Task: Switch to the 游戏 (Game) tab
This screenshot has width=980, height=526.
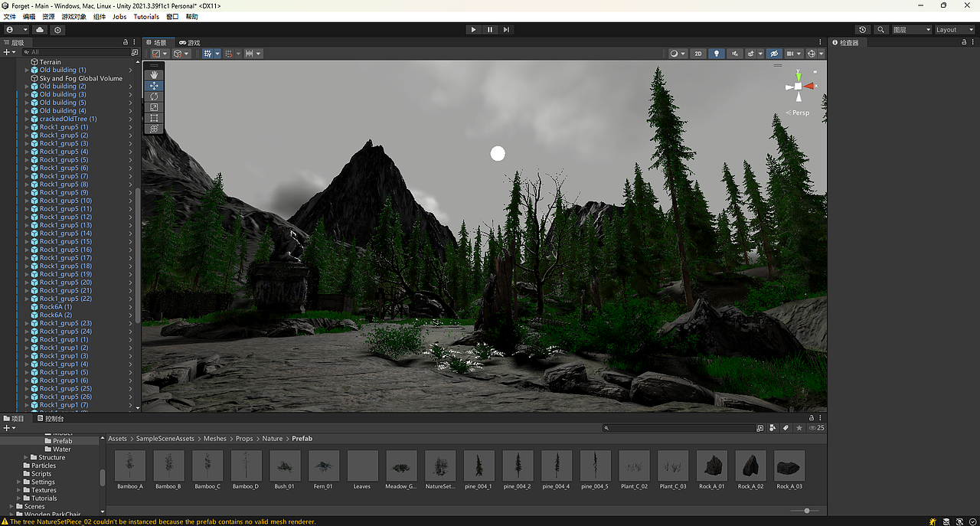Action: click(189, 42)
